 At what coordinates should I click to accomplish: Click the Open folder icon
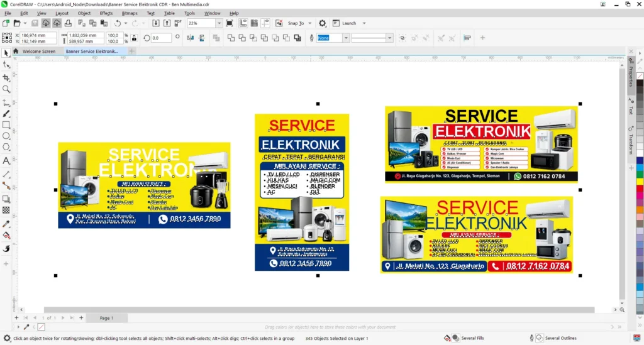(x=17, y=23)
